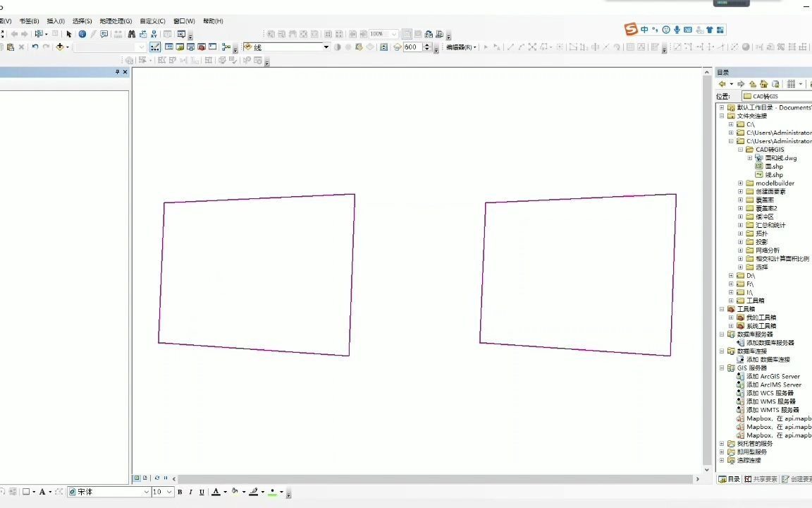The width and height of the screenshot is (812, 508).
Task: Open the 编辑器(R) editor dropdown
Action: pyautogui.click(x=460, y=47)
